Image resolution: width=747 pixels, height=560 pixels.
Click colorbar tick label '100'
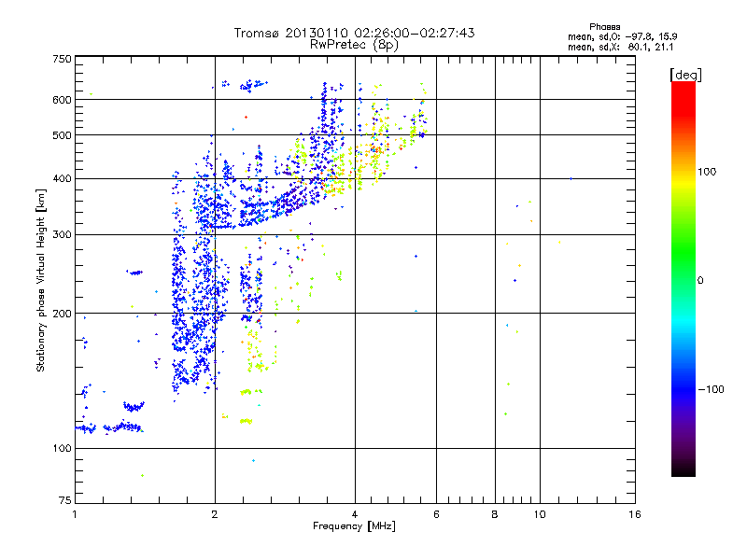coord(707,172)
